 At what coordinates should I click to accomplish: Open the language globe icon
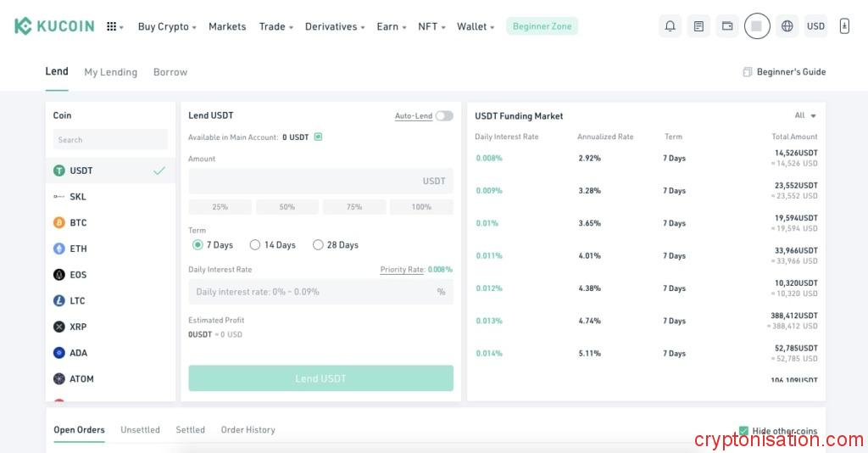point(787,26)
